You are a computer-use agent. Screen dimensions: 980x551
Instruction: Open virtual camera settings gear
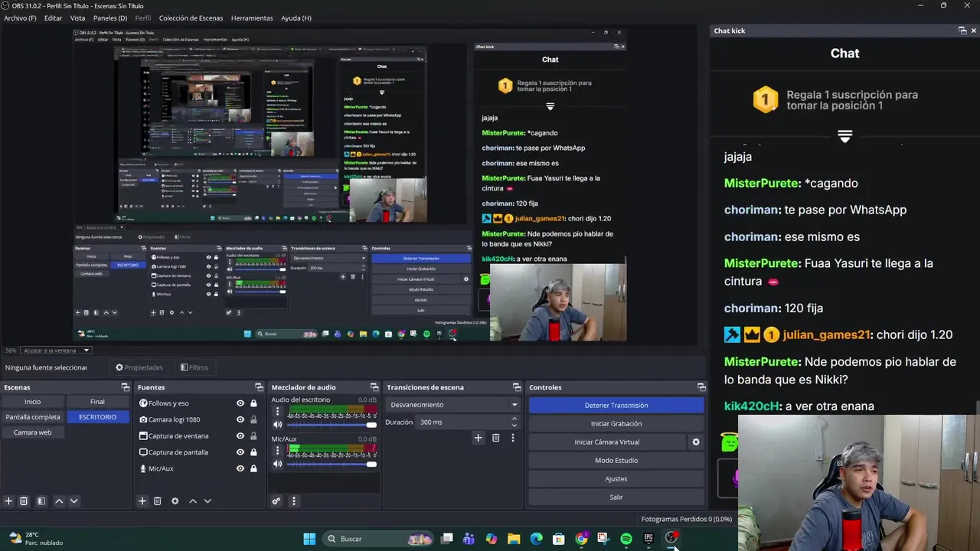(696, 442)
